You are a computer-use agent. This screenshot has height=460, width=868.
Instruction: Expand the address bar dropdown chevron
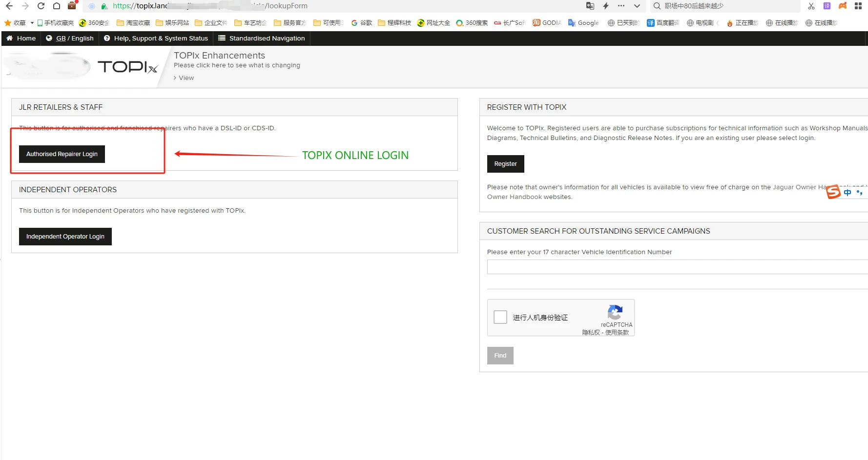tap(637, 6)
